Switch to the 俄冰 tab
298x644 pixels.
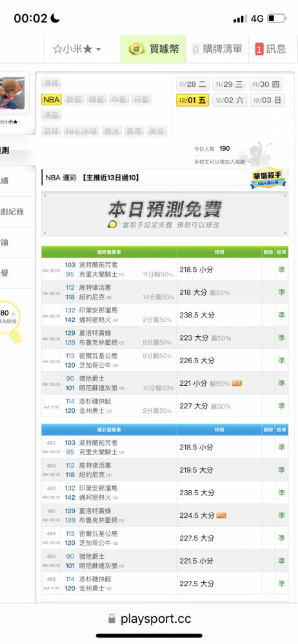point(112,131)
